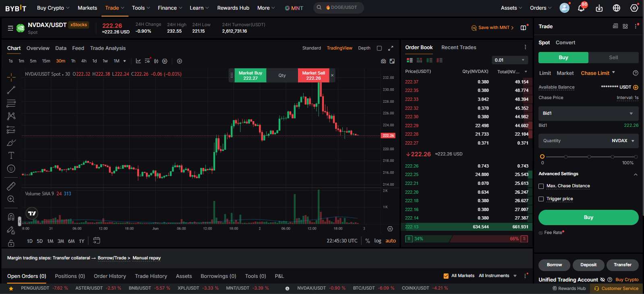
Task: Select the ruler measure tool
Action: 11,186
